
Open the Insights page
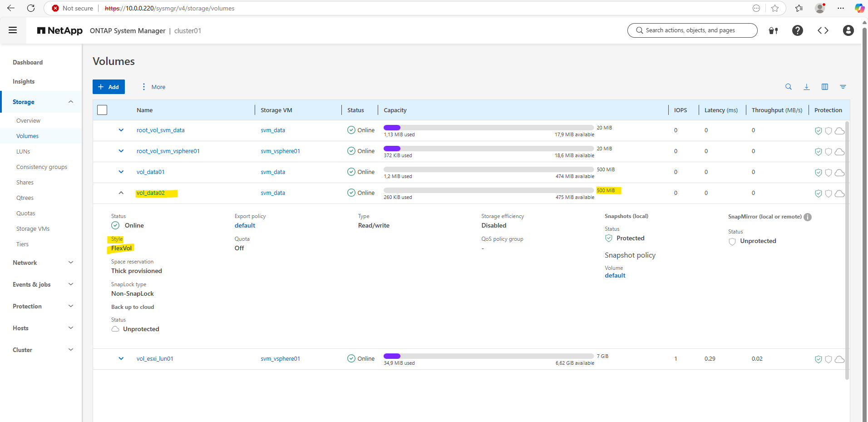[24, 81]
